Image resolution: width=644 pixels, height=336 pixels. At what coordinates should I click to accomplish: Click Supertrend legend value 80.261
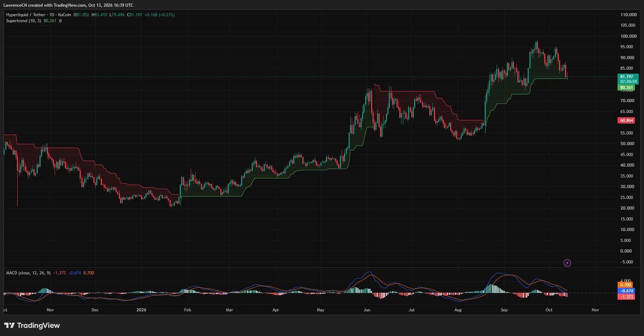pyautogui.click(x=50, y=21)
